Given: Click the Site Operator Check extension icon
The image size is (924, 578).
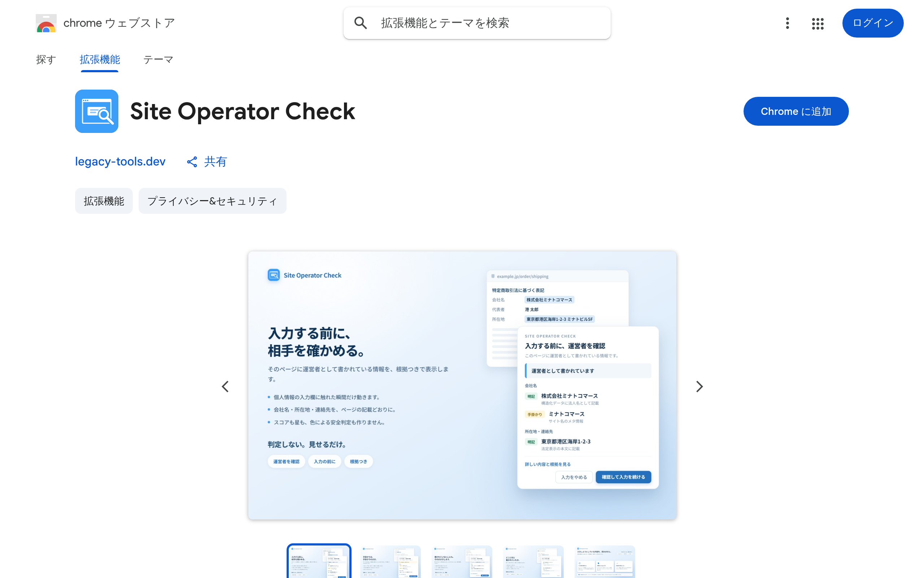Looking at the screenshot, I should [97, 111].
